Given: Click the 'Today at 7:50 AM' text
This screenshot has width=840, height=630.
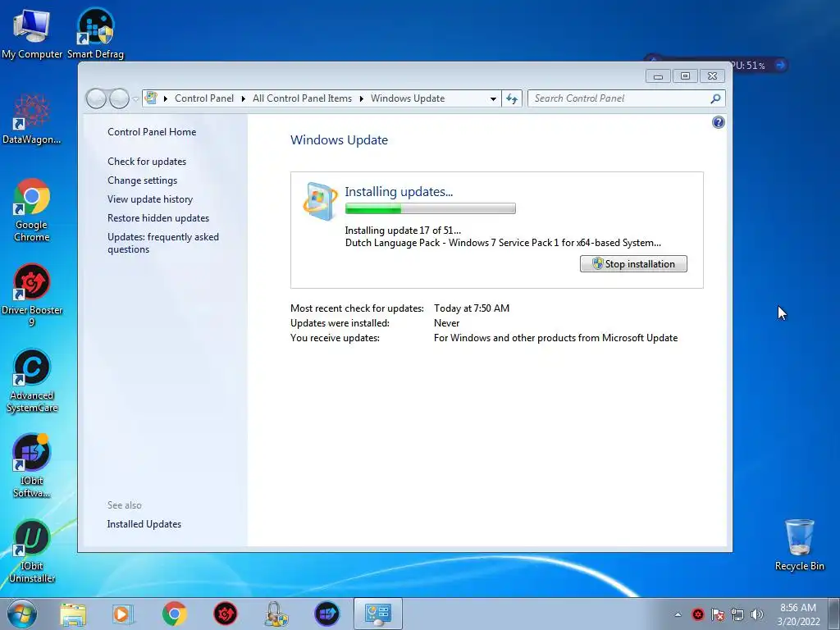Looking at the screenshot, I should coord(472,308).
